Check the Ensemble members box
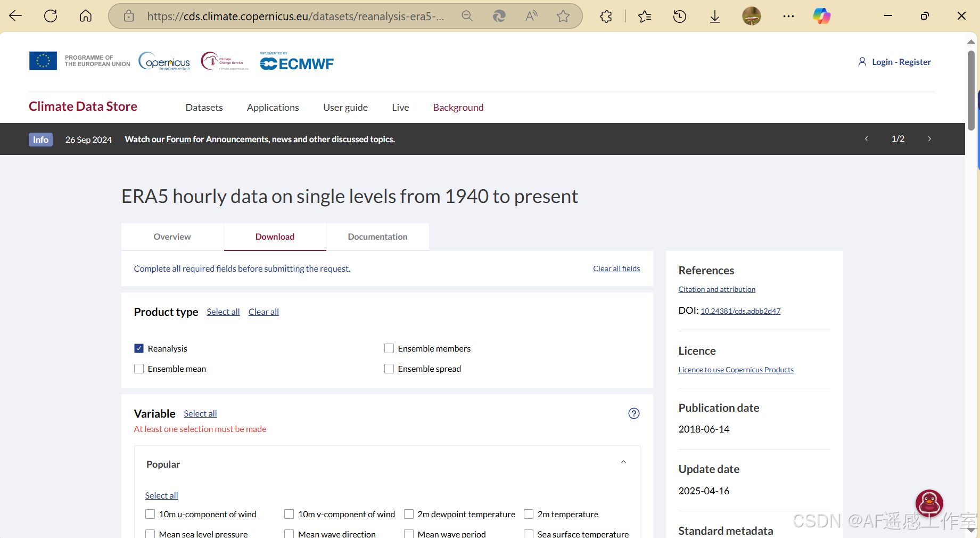980x538 pixels. tap(389, 348)
